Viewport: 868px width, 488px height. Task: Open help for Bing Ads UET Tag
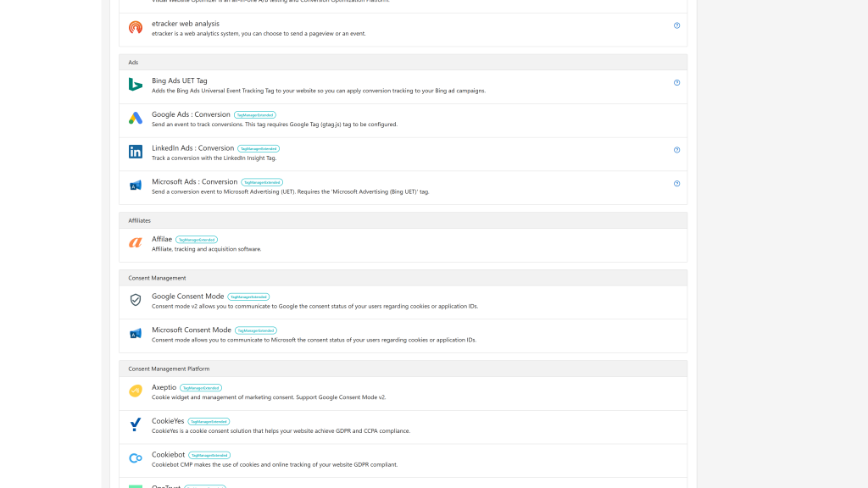pyautogui.click(x=676, y=82)
